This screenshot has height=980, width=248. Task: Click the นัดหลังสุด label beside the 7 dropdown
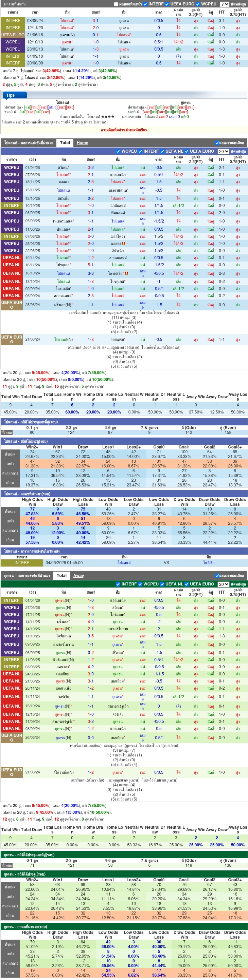click(238, 4)
